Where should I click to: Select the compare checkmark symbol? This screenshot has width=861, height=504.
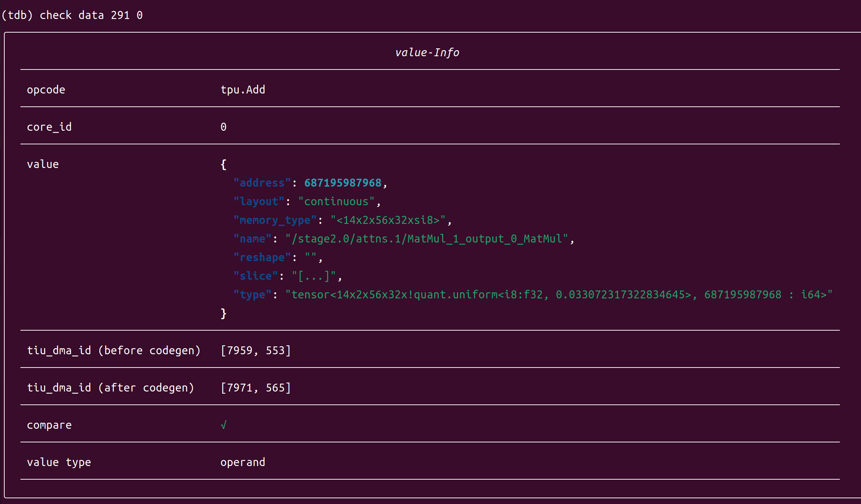223,425
